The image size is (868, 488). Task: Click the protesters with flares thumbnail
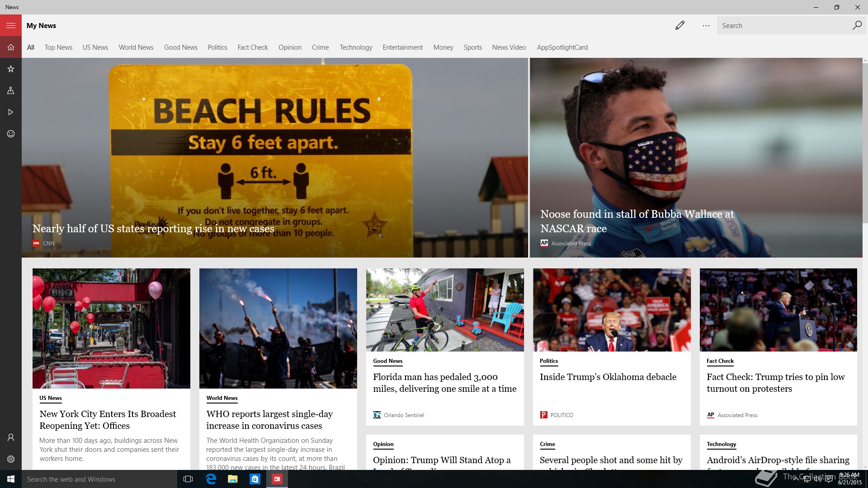(x=278, y=328)
